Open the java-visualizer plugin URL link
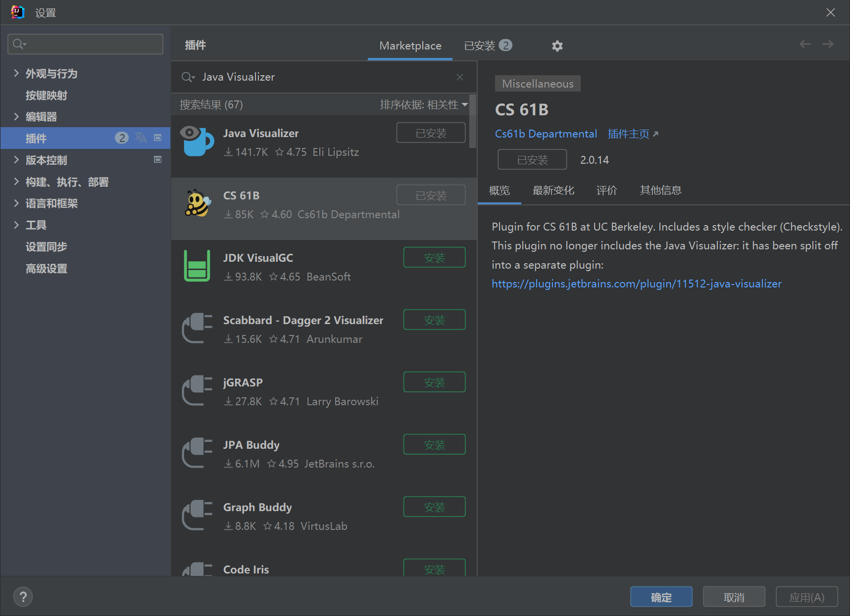 [636, 284]
